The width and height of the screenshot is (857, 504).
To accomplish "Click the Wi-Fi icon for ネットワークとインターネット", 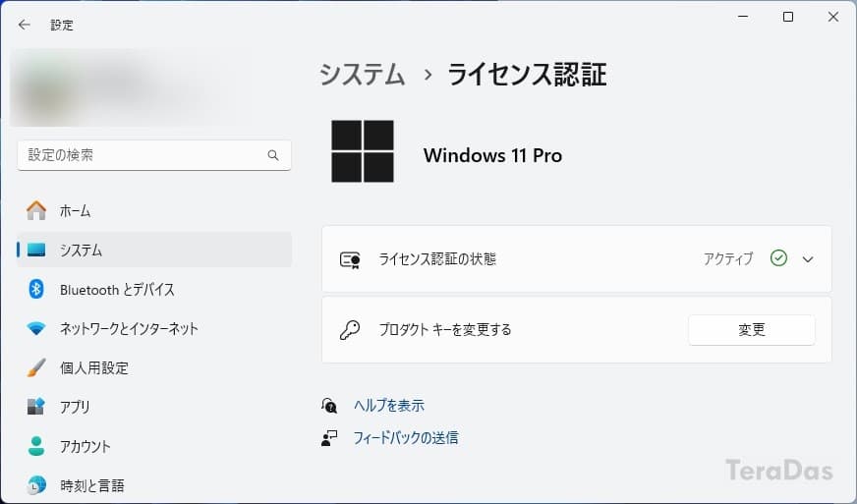I will tap(36, 328).
